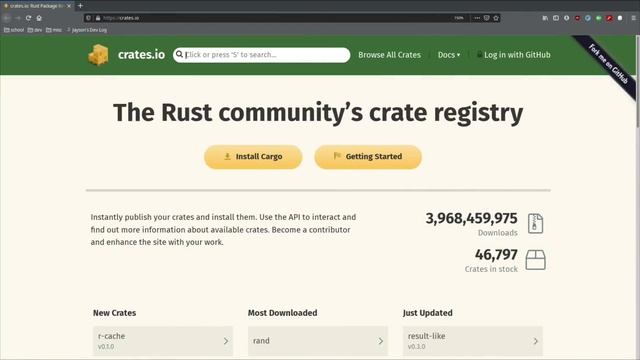Click the green extension icon

click(x=598, y=18)
